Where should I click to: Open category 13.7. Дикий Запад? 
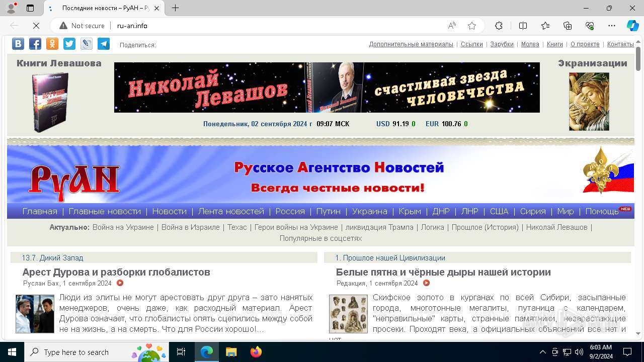click(x=52, y=258)
